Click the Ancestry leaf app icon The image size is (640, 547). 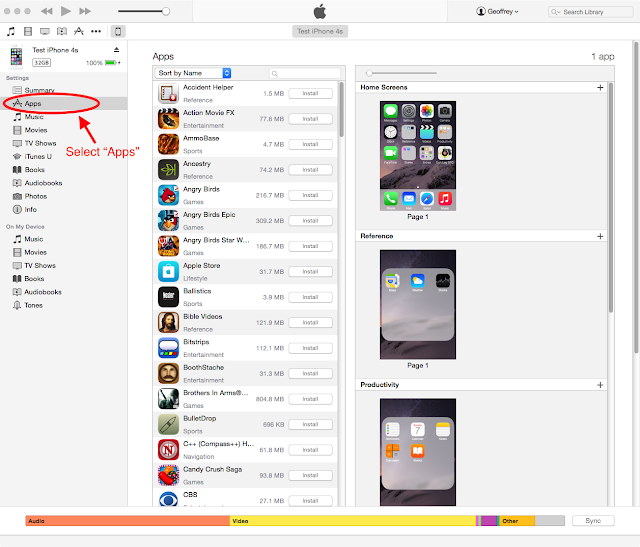pyautogui.click(x=169, y=170)
